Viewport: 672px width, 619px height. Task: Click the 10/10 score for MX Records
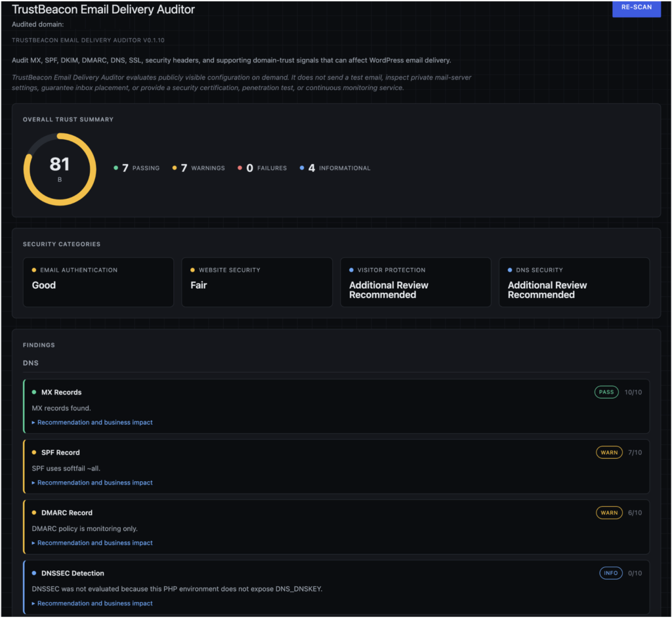[633, 393]
